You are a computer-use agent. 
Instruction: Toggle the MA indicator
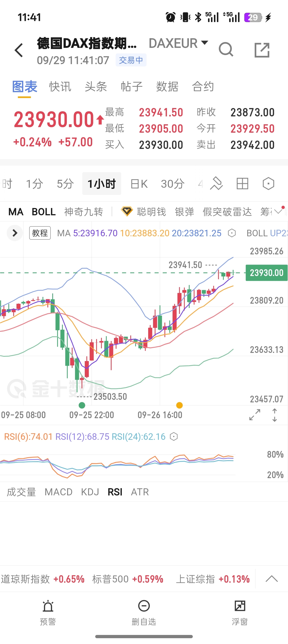(16, 212)
